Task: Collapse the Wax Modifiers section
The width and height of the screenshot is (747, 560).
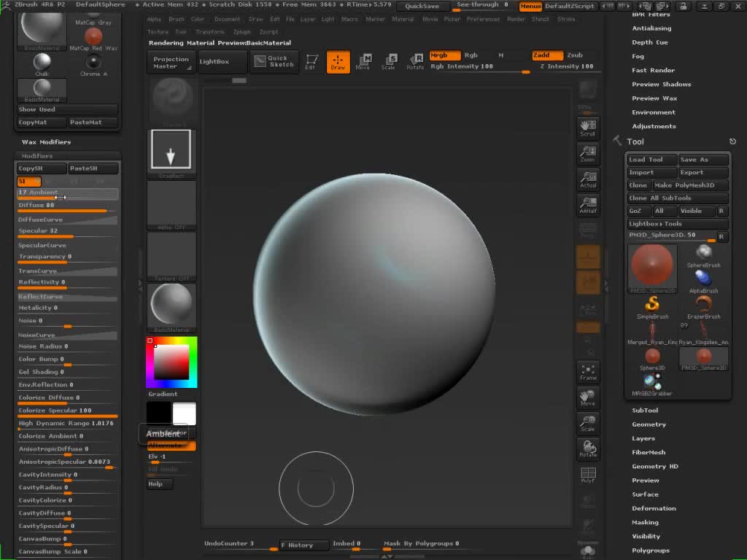Action: (46, 142)
